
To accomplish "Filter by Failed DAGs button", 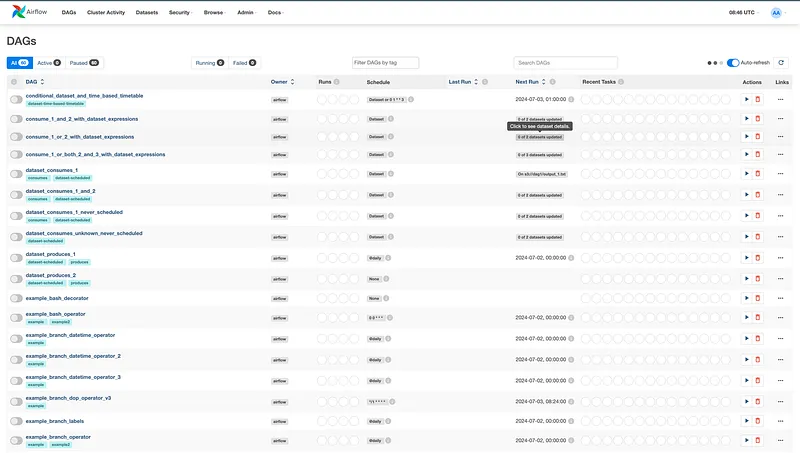I will click(x=244, y=63).
